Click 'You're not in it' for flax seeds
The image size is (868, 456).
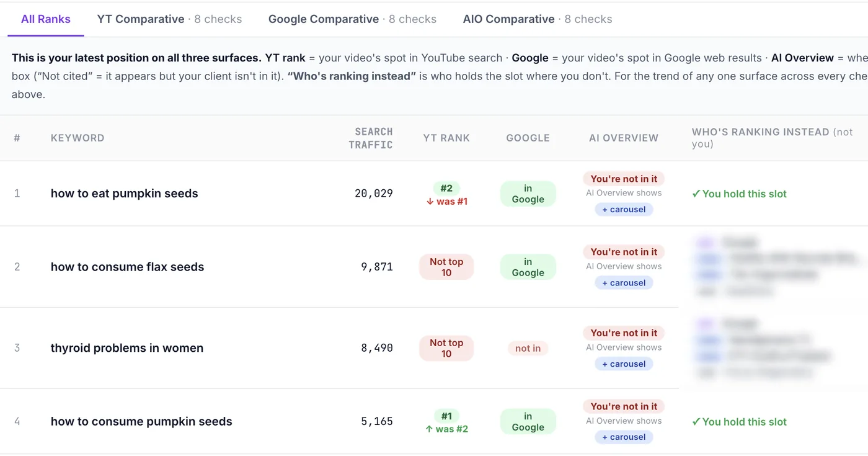coord(624,252)
